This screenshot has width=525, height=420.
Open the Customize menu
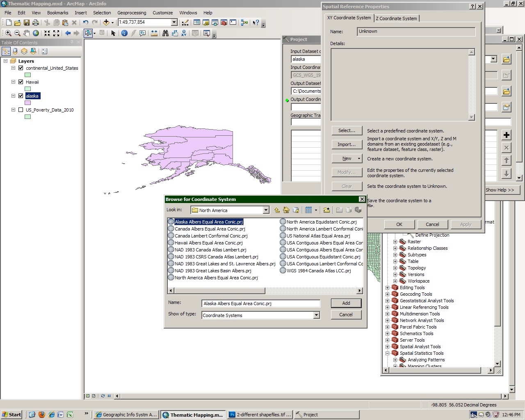tap(162, 13)
